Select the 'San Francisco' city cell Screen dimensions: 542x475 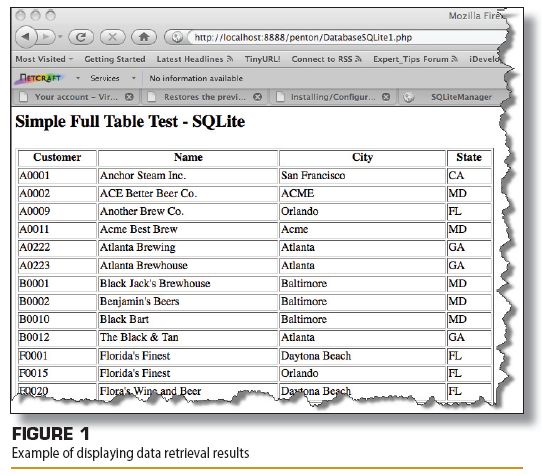click(x=362, y=176)
